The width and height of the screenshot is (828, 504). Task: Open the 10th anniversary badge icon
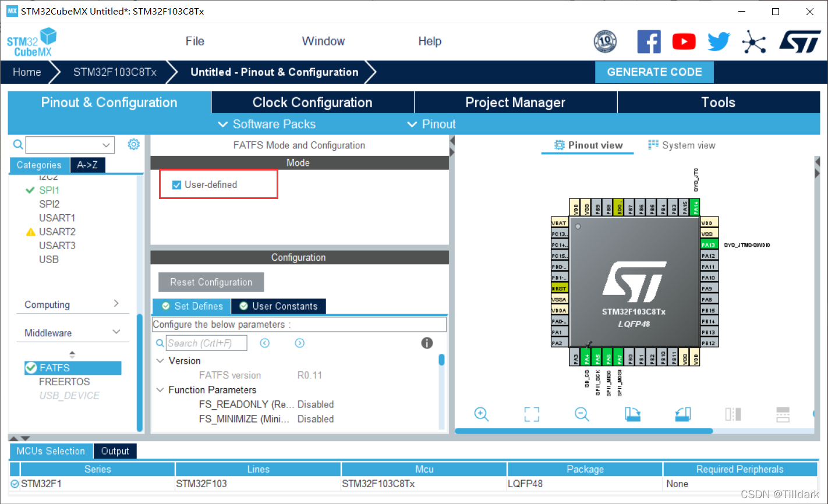(605, 41)
